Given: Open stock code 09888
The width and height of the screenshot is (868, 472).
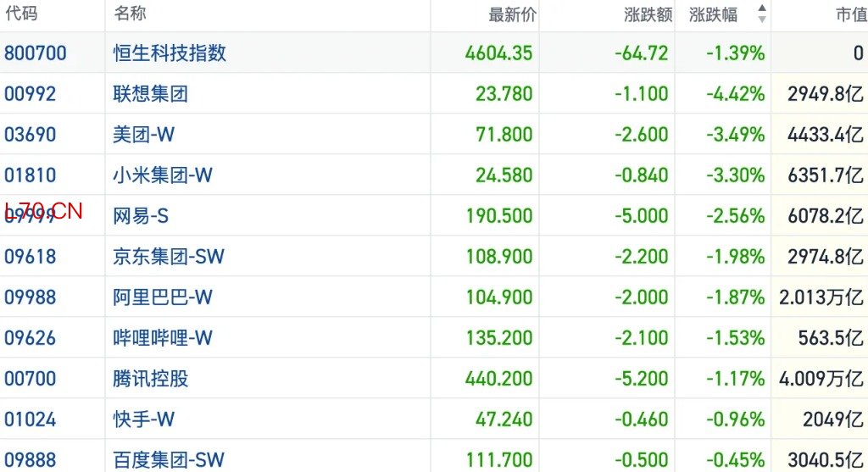Looking at the screenshot, I should [x=31, y=460].
